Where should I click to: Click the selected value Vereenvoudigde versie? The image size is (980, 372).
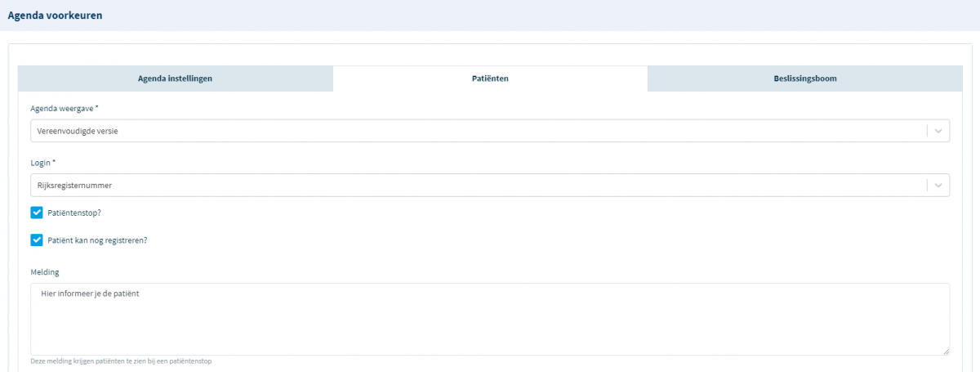[78, 131]
